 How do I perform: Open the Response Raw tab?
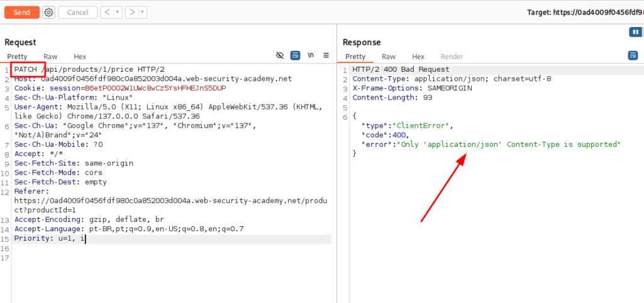tap(389, 57)
